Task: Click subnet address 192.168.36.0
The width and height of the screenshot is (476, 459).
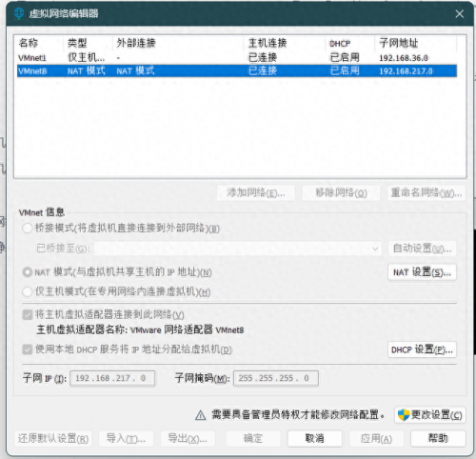Action: pyautogui.click(x=404, y=58)
